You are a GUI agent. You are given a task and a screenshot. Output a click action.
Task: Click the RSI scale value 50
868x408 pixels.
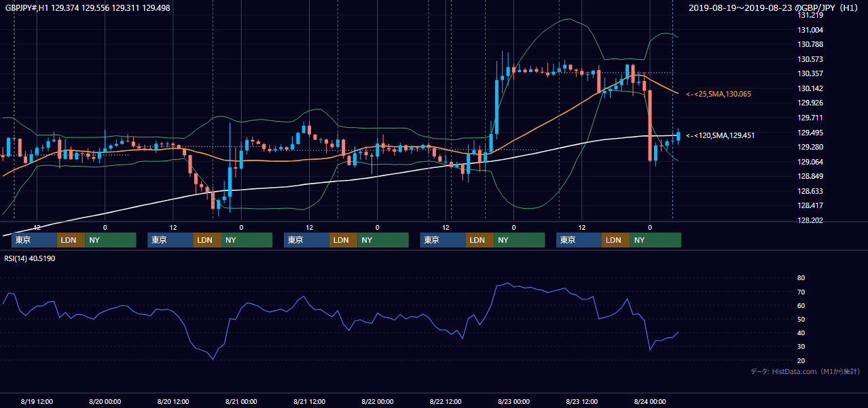pyautogui.click(x=801, y=319)
